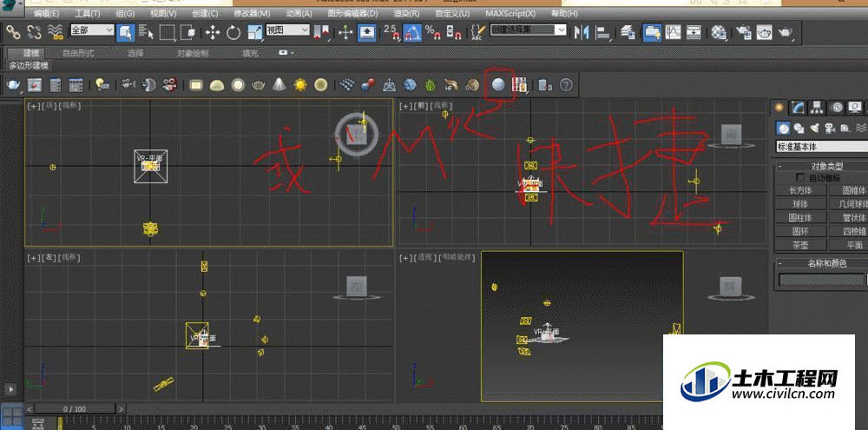Click the Use Pivot Point Center icon
Viewport: 868px width, 430px height.
(x=322, y=33)
